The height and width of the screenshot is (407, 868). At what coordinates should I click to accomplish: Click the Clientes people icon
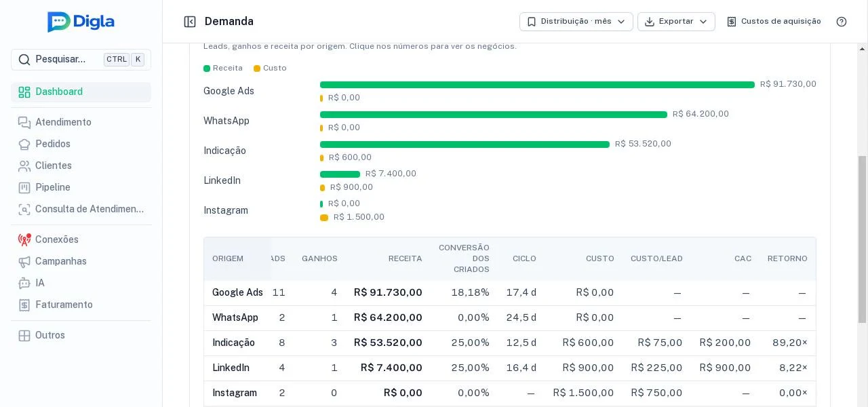[x=24, y=166]
